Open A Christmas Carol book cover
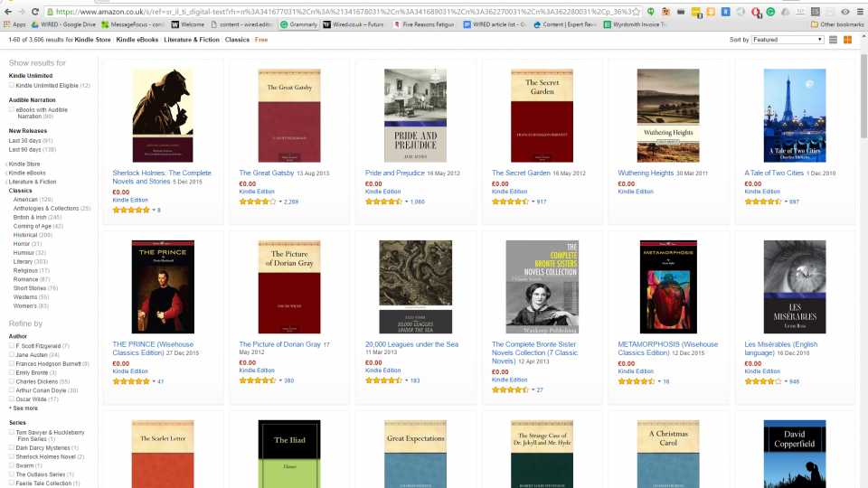The width and height of the screenshot is (868, 488). click(668, 454)
